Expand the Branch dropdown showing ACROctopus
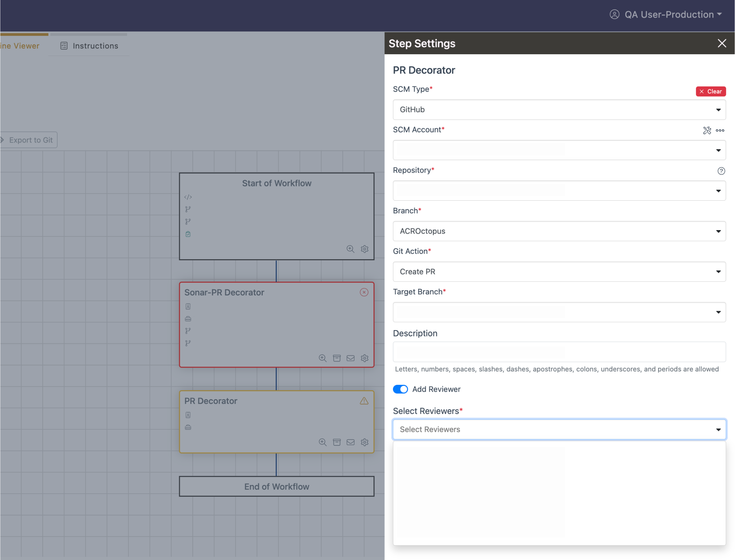The height and width of the screenshot is (560, 735). 559,231
